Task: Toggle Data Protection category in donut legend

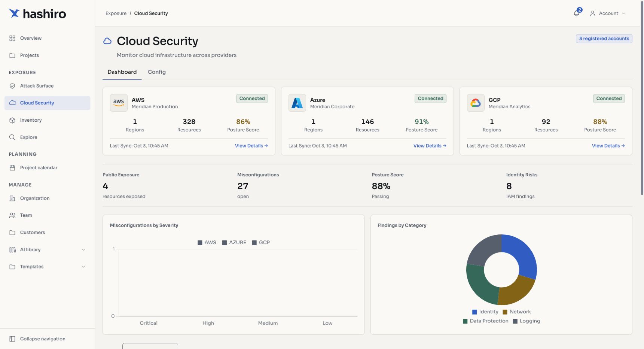Action: pos(486,321)
